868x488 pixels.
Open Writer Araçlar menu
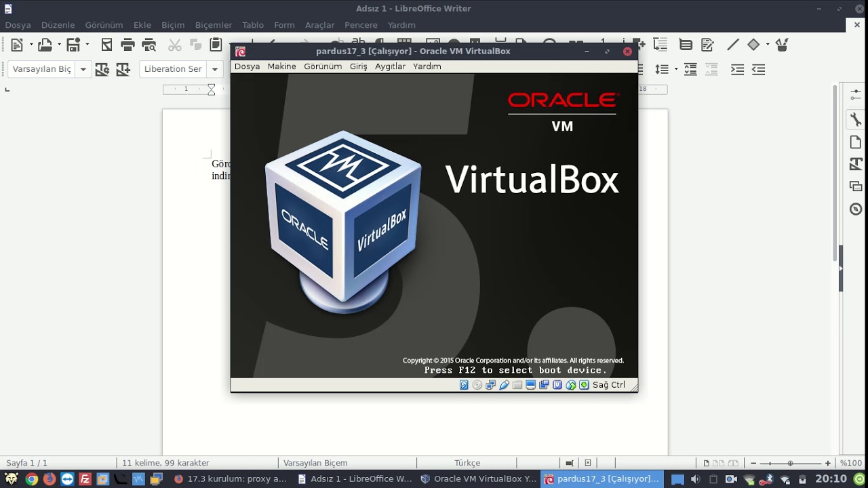tap(319, 25)
